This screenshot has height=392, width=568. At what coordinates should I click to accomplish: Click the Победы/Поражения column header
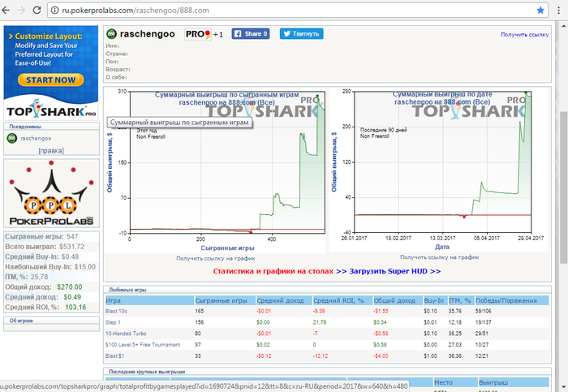click(x=512, y=300)
